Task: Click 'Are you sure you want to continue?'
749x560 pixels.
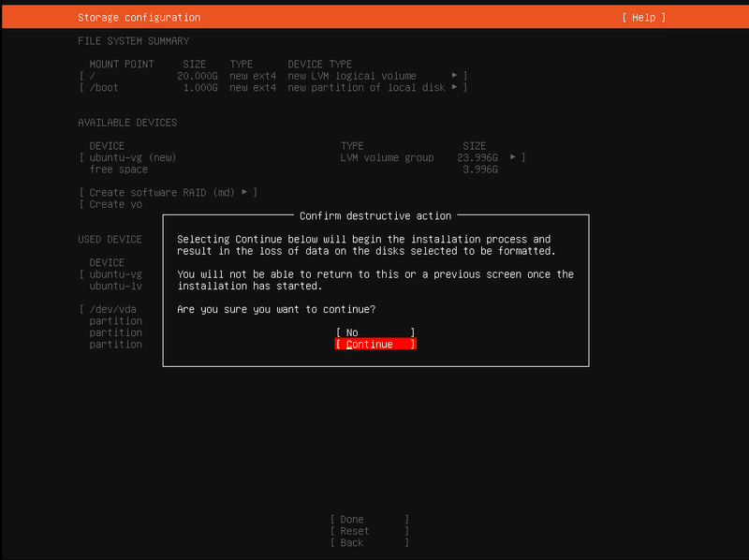Action: 276,309
